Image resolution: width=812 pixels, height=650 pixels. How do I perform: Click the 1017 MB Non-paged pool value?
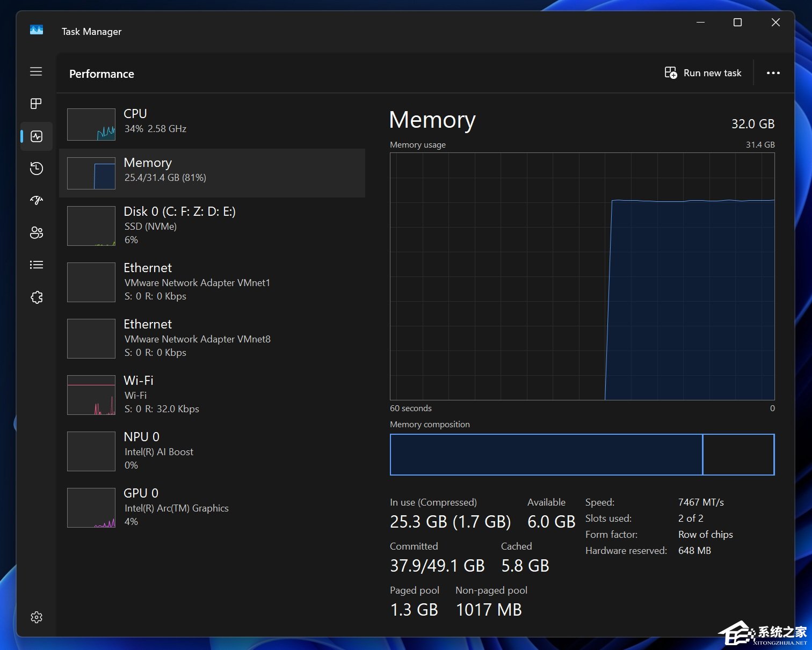[x=489, y=610]
